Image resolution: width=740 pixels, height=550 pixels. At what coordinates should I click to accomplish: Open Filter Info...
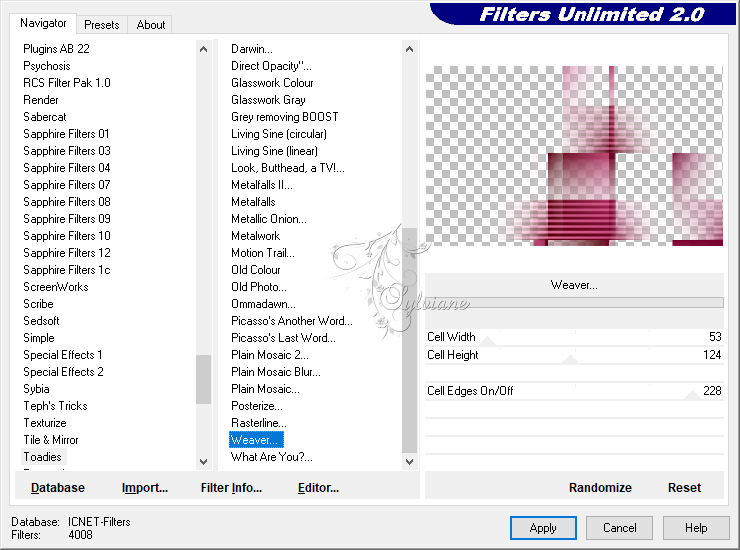231,487
